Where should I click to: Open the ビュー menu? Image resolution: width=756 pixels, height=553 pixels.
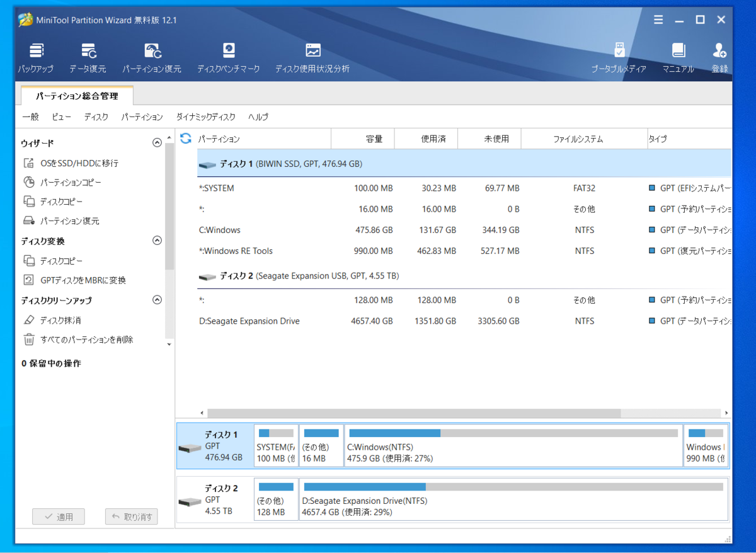point(61,117)
